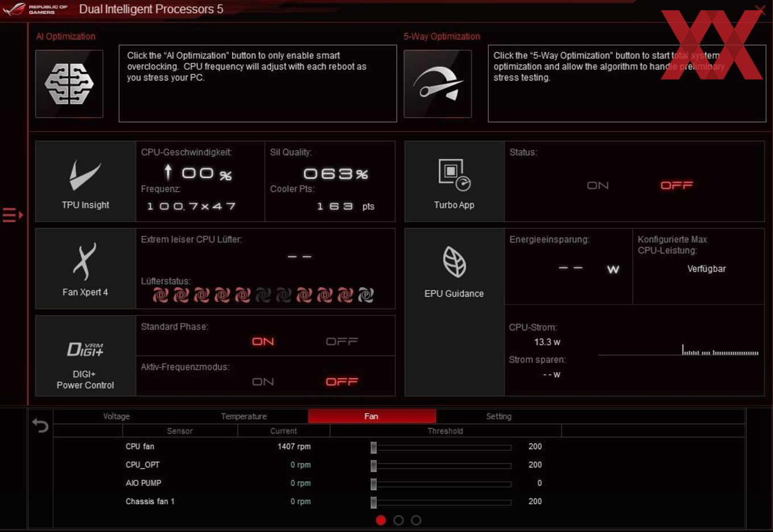Set Standard Phase to ON

[263, 341]
